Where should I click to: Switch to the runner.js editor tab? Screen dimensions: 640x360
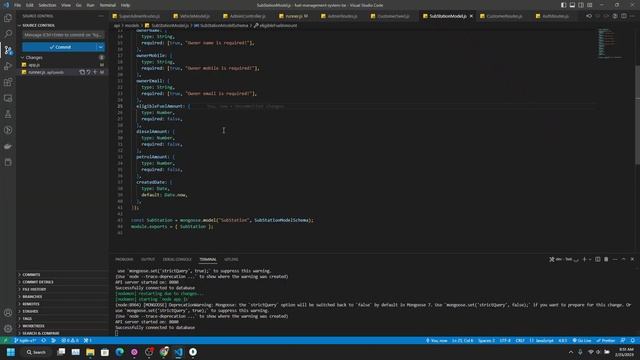(293, 16)
